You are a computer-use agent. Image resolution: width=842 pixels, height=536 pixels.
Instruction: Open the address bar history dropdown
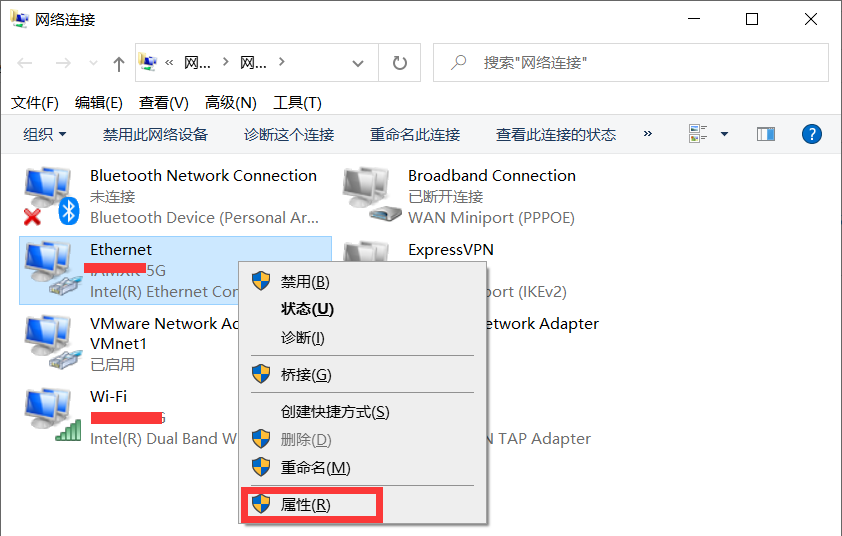tap(358, 63)
